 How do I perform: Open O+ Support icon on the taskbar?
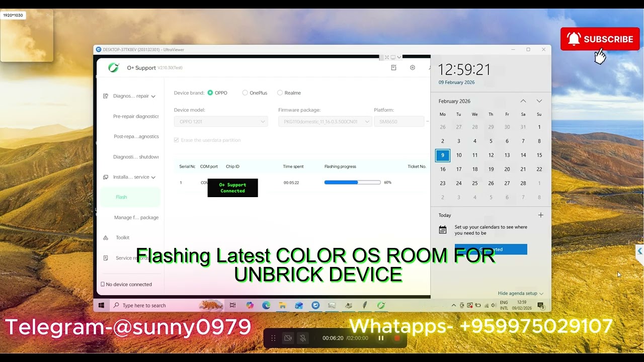(x=381, y=305)
